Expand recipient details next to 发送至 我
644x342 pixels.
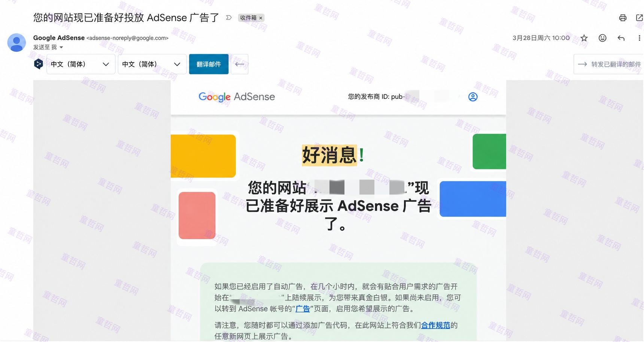[61, 47]
